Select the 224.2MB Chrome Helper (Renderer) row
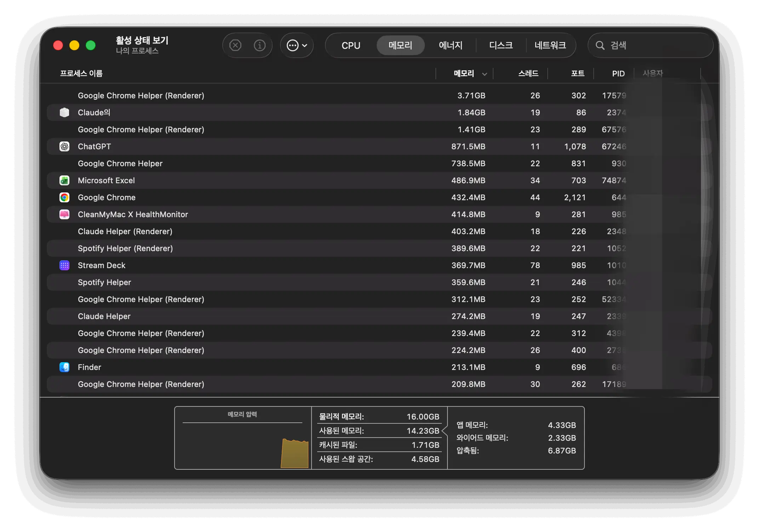Screen dimensions: 759x532 379,350
